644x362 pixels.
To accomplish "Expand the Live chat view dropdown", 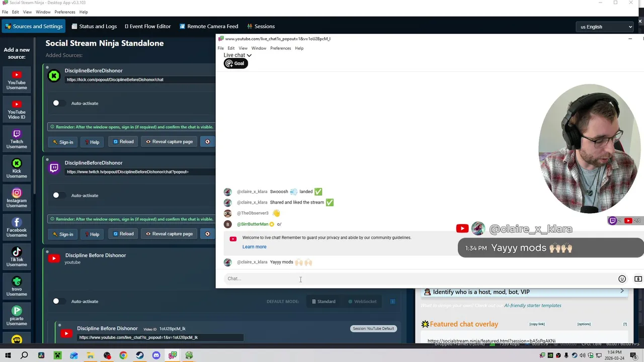I will (x=237, y=55).
